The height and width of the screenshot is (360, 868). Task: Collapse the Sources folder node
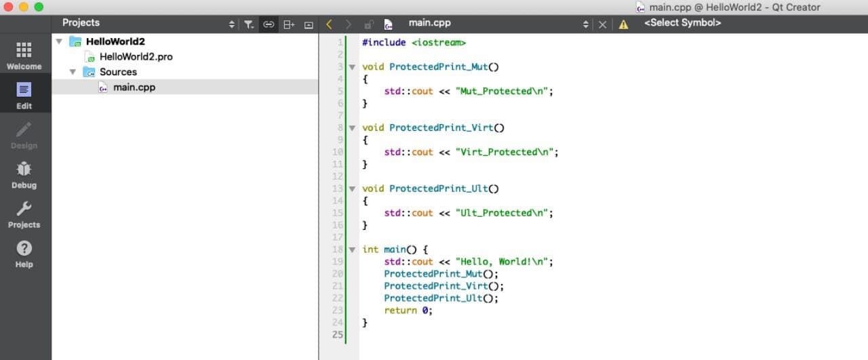[73, 72]
